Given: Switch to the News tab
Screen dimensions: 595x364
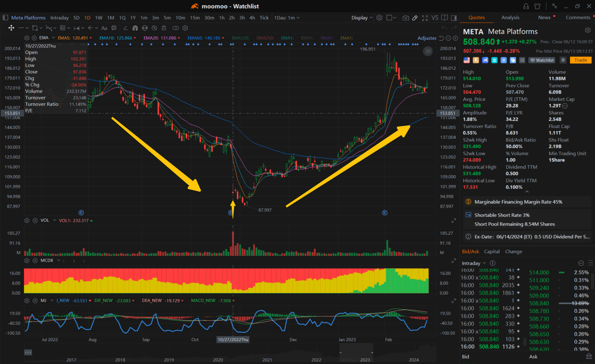Looking at the screenshot, I should 544,17.
